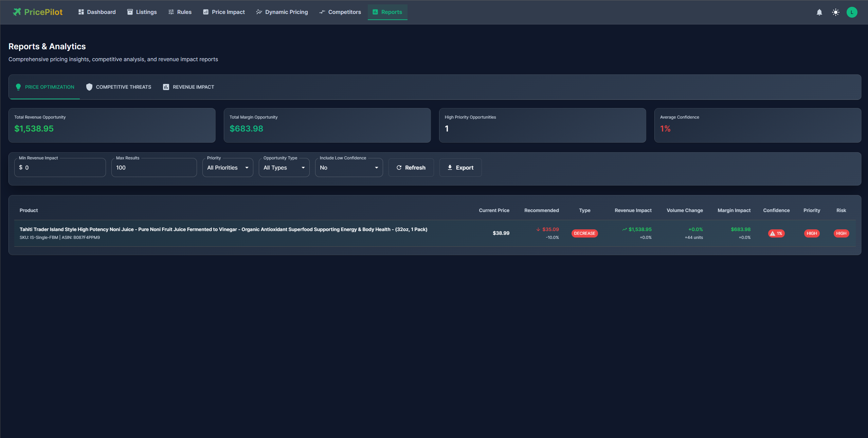The height and width of the screenshot is (438, 868).
Task: Open the Price Impact menu item
Action: 224,12
